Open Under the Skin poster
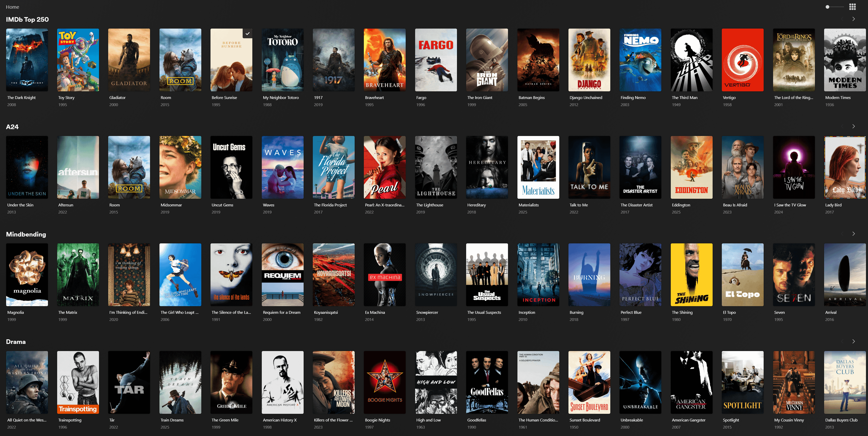 [27, 167]
